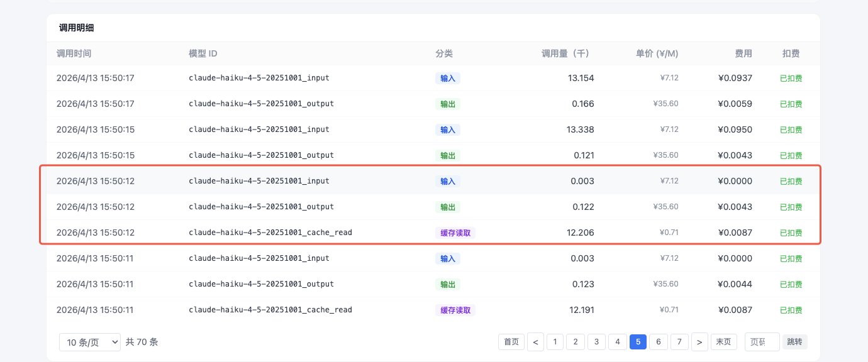Click the 费用 column header
This screenshot has width=868, height=362.
coord(743,53)
